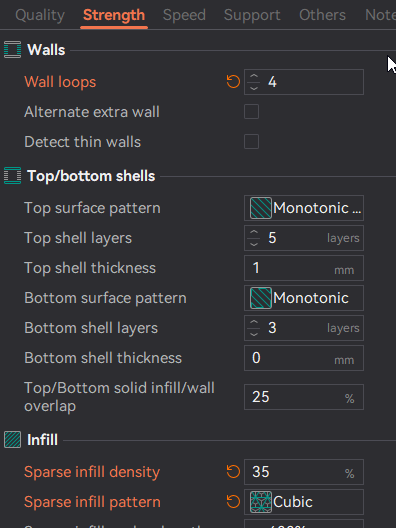The height and width of the screenshot is (528, 396).
Task: Click the Bottom shell thickness label
Action: [x=103, y=358]
